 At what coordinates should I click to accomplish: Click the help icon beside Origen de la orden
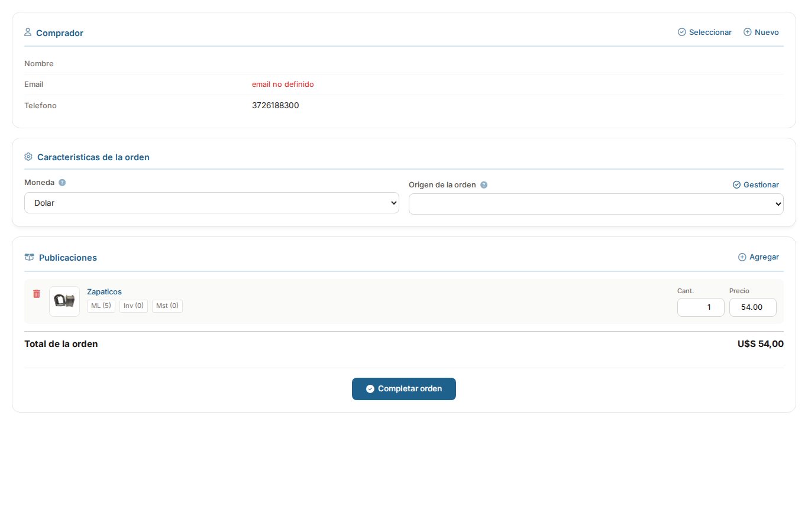(484, 184)
